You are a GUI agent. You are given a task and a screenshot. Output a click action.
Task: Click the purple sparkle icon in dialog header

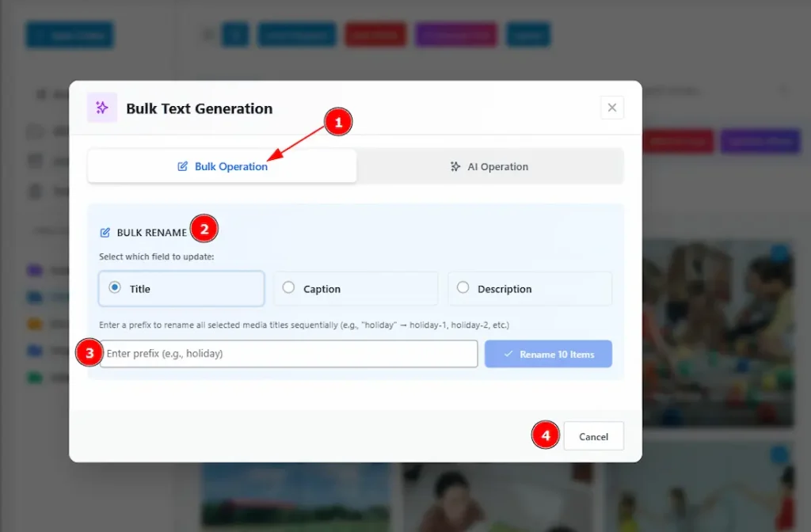pyautogui.click(x=102, y=108)
